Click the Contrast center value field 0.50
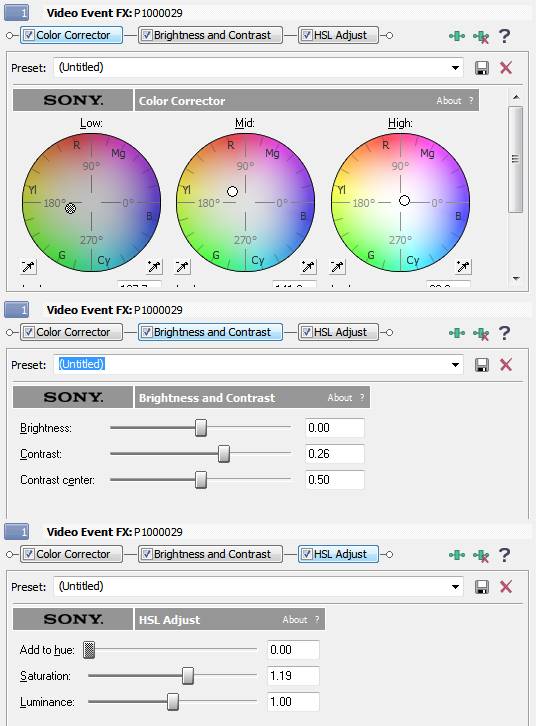Image resolution: width=536 pixels, height=726 pixels. click(335, 480)
